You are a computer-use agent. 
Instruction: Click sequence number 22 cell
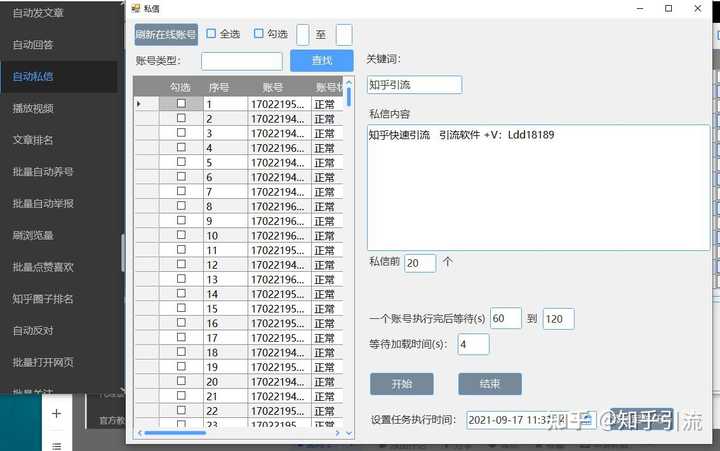tap(225, 411)
